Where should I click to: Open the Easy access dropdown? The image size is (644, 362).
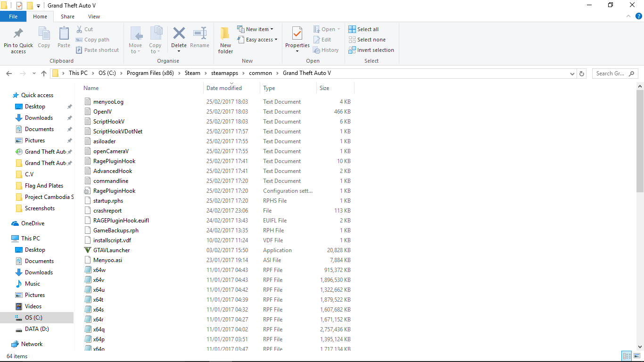(x=257, y=40)
